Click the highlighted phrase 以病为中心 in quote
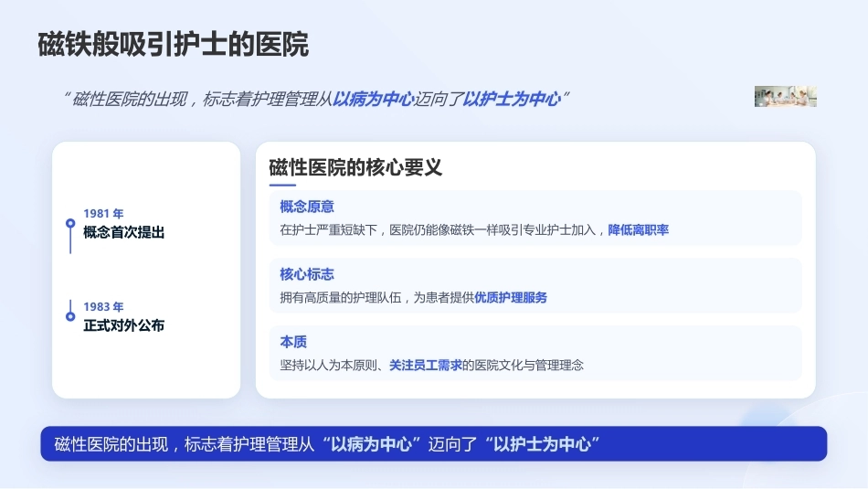Viewport: 868px width, 489px height. click(373, 99)
